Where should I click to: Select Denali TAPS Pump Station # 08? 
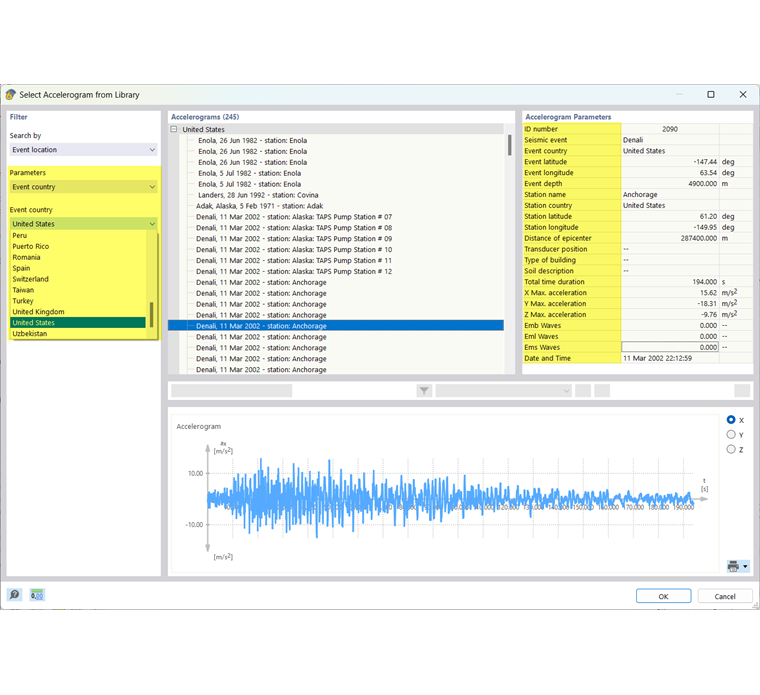(x=294, y=228)
